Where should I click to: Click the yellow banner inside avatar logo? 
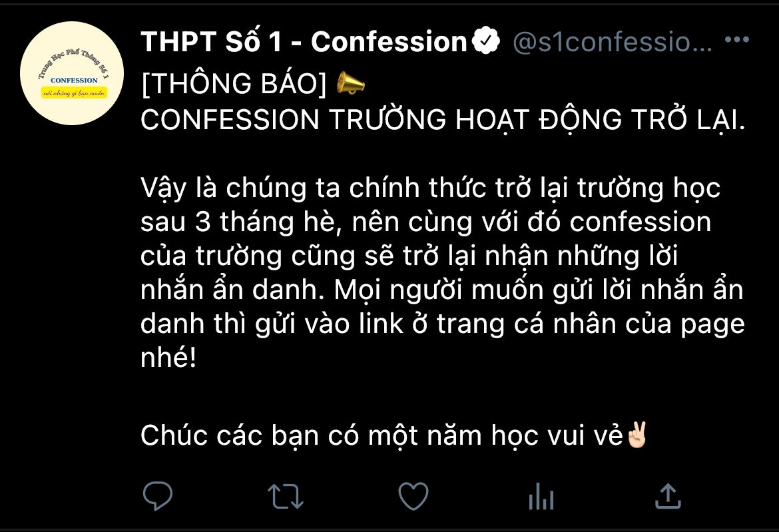[x=74, y=93]
